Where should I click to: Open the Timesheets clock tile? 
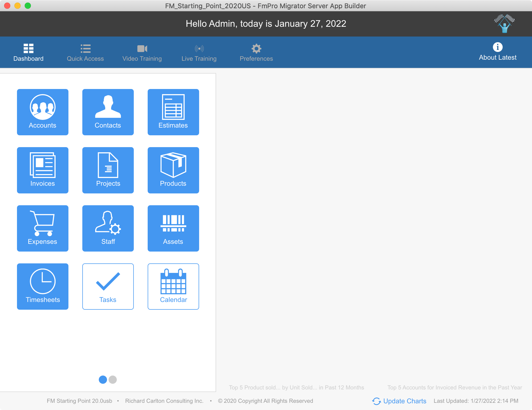click(x=43, y=287)
